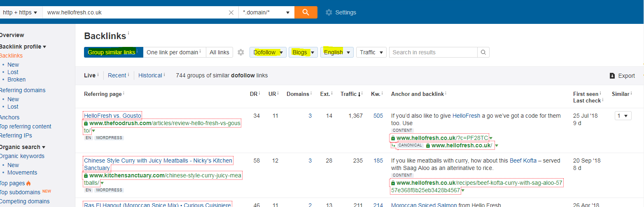Viewport: 644px width, 207px height.
Task: Select All links mode
Action: coord(219,52)
